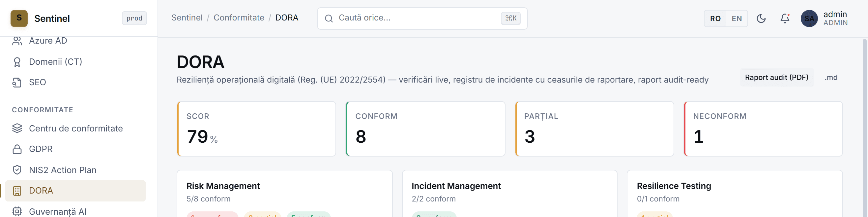Viewport: 868px width, 217px height.
Task: Open the Incident Management card
Action: (509, 194)
